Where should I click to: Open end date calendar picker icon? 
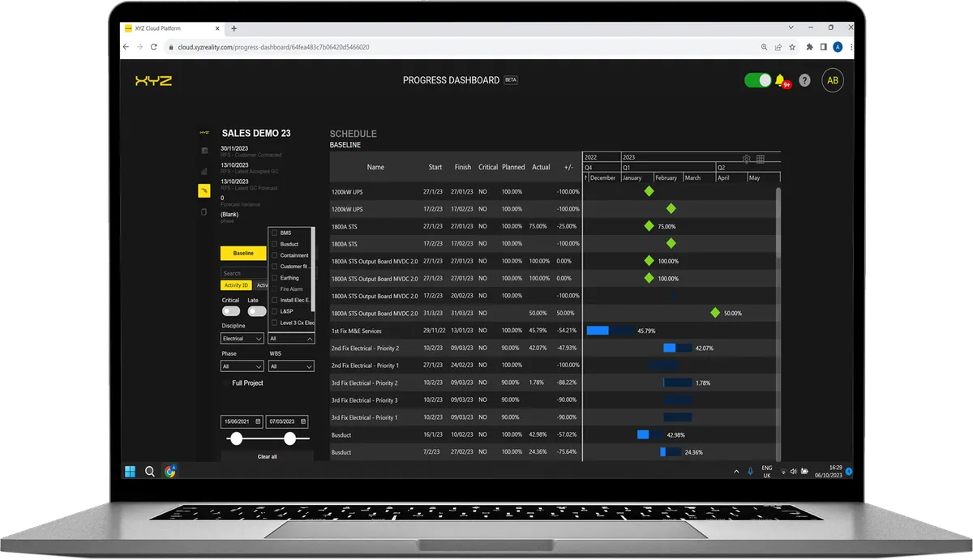(303, 421)
